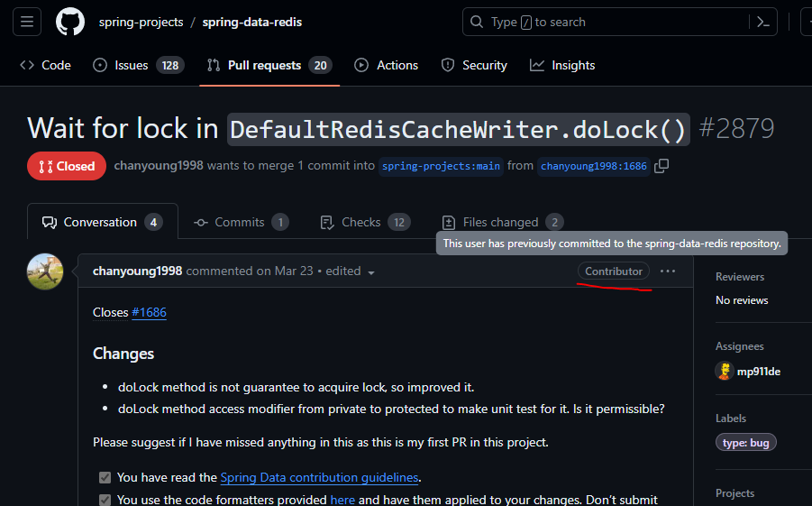The image size is (812, 506).
Task: Open Spring Data contribution guidelines link
Action: pyautogui.click(x=320, y=477)
